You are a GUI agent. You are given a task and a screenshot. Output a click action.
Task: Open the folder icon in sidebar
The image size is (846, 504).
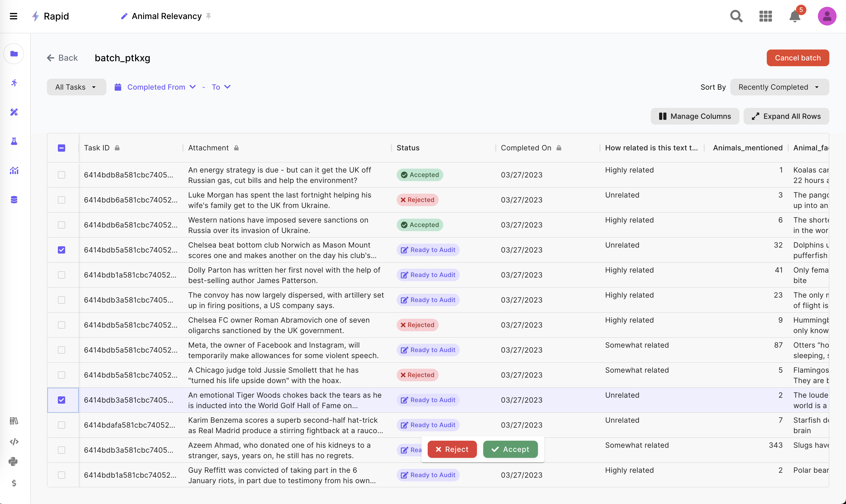pos(14,54)
